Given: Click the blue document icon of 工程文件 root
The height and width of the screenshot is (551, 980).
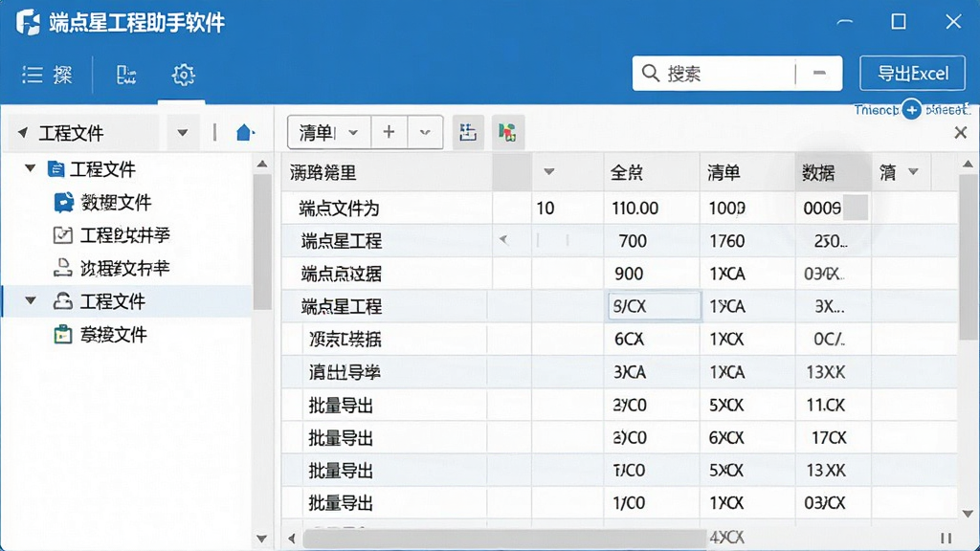Looking at the screenshot, I should tap(56, 169).
